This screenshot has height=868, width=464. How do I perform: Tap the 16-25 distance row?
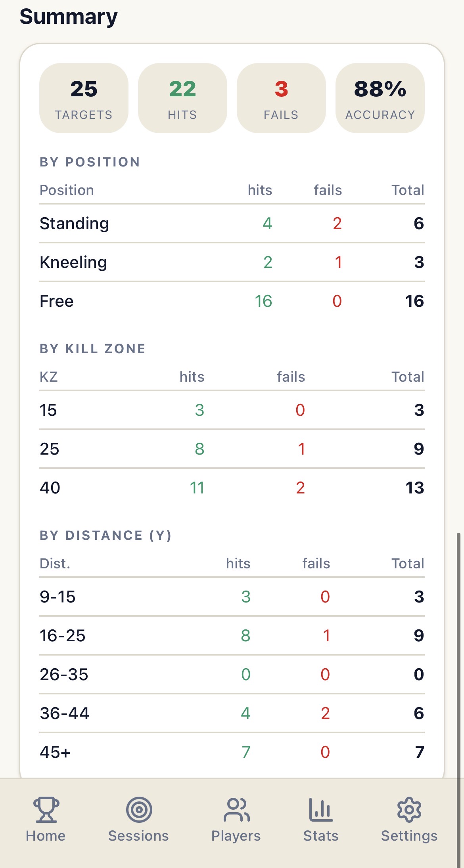point(232,636)
